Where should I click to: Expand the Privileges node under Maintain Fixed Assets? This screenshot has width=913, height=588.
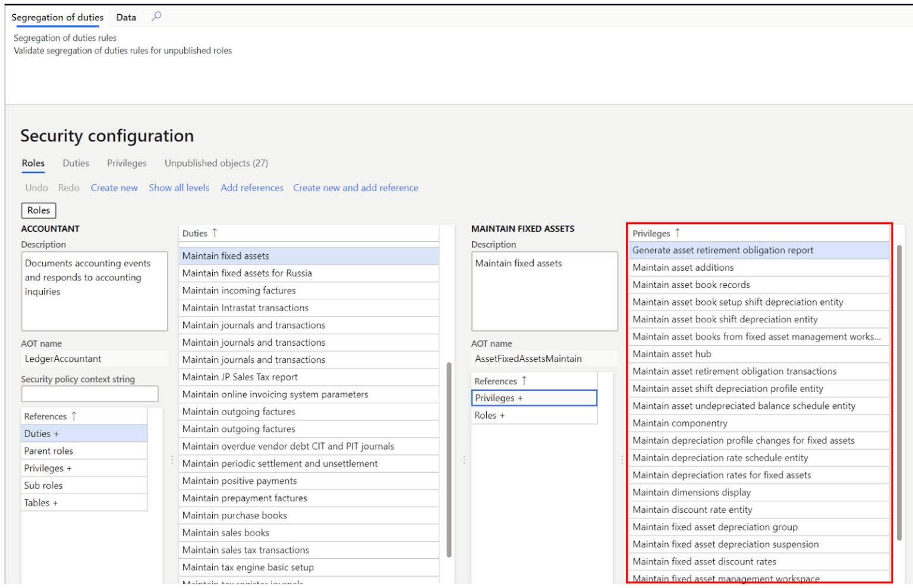(521, 397)
